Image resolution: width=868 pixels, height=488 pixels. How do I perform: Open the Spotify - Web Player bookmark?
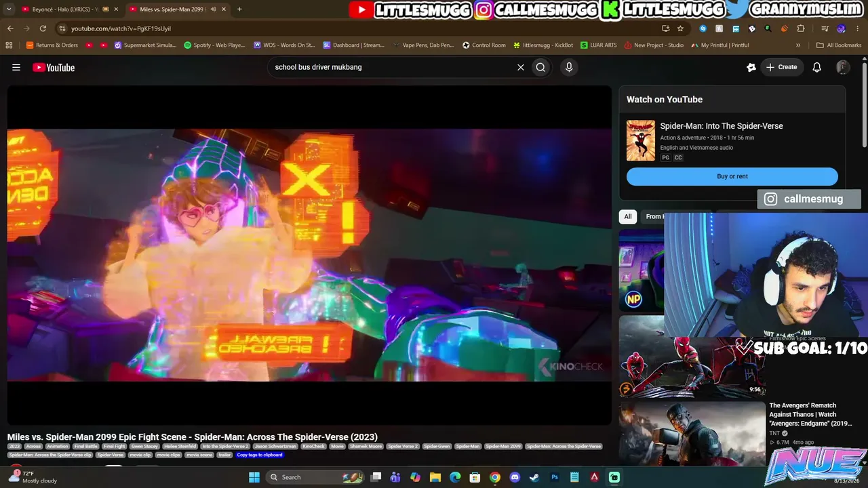coord(214,45)
